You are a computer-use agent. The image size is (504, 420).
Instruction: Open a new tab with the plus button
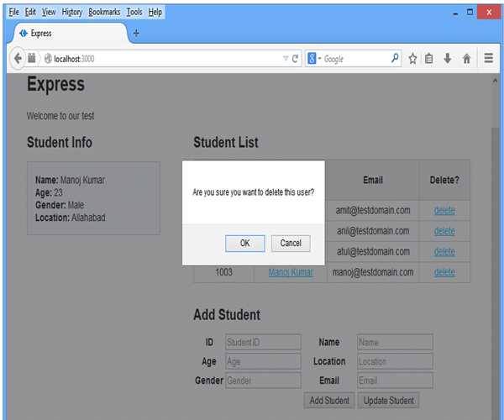pos(136,34)
